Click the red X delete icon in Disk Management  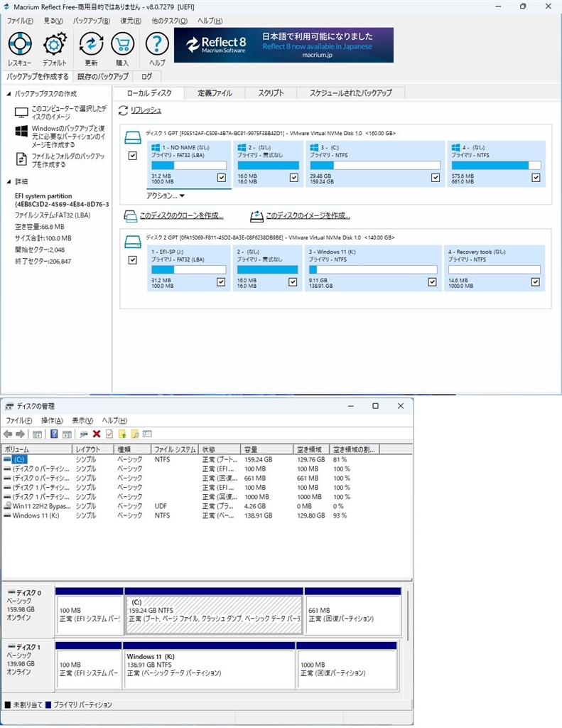97,434
